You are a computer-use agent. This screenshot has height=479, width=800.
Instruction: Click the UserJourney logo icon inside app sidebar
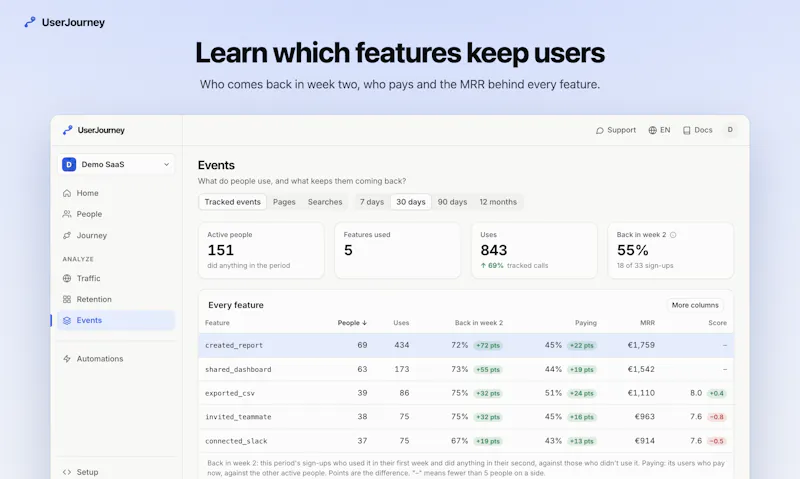[67, 130]
